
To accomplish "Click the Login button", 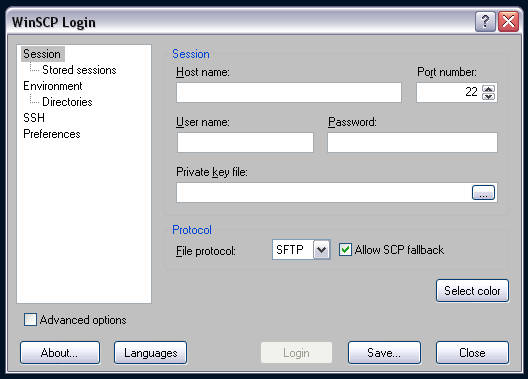I will (x=296, y=353).
